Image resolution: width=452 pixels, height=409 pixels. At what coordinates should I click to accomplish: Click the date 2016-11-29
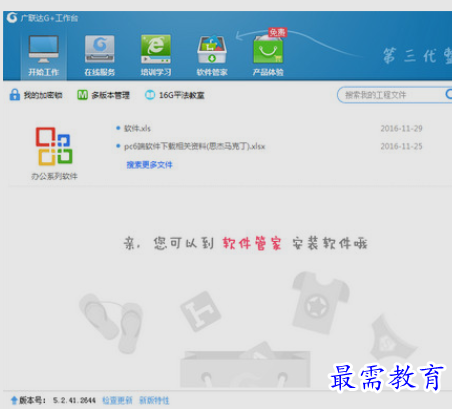pos(401,128)
